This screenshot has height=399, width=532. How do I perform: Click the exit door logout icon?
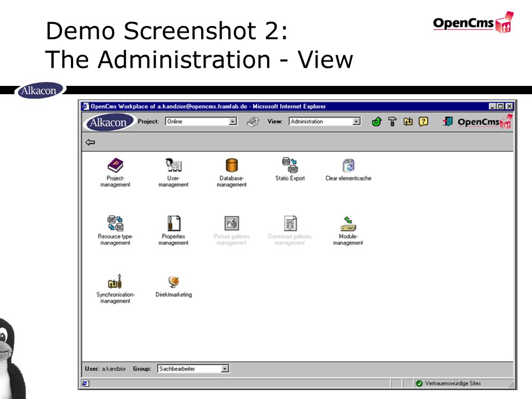[448, 121]
